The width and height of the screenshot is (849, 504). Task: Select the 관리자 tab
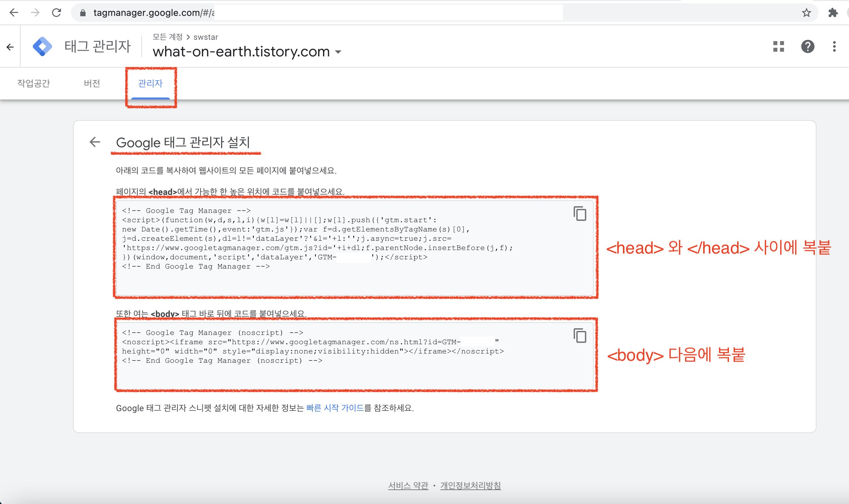[151, 83]
